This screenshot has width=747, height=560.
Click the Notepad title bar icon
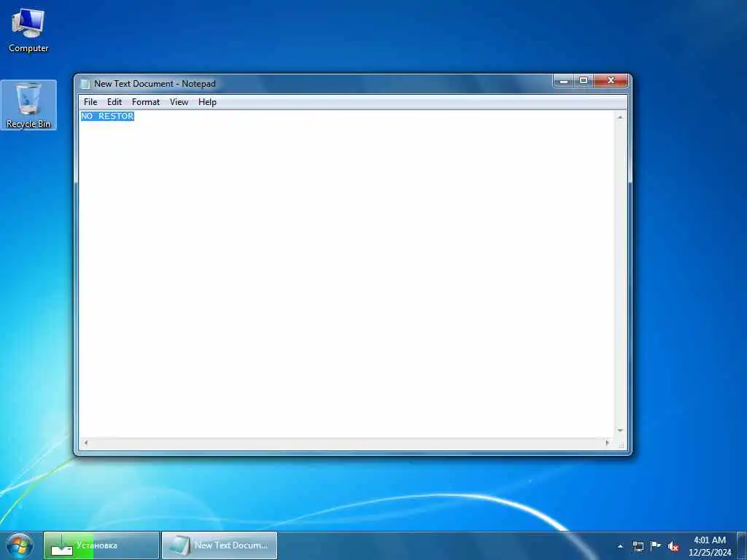(x=85, y=84)
